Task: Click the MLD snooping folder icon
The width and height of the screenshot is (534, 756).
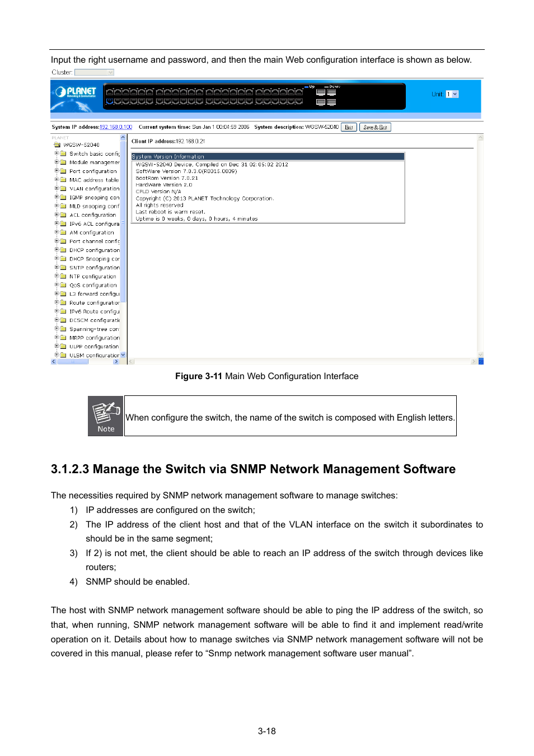Action: click(x=63, y=206)
